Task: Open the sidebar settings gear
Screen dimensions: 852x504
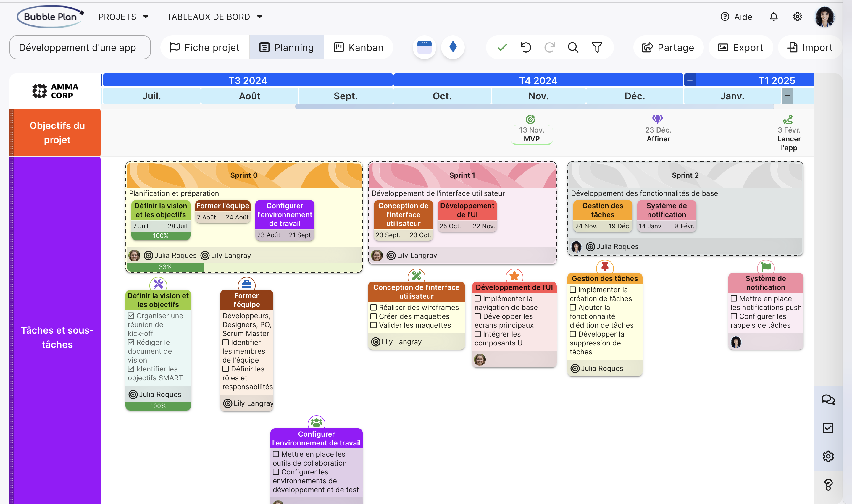Action: (828, 456)
